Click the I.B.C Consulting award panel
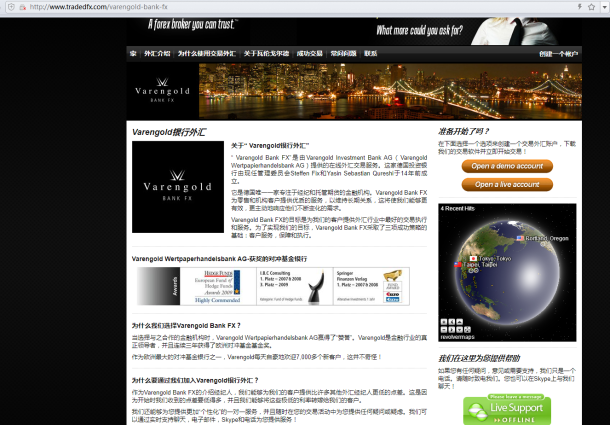Screen dimensions: 610x425 point(294,286)
